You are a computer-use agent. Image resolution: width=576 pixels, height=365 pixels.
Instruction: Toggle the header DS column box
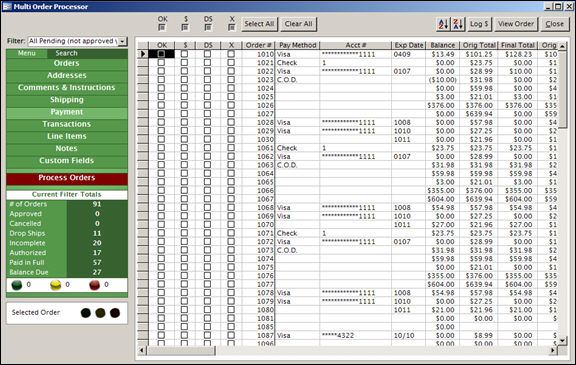[x=208, y=28]
